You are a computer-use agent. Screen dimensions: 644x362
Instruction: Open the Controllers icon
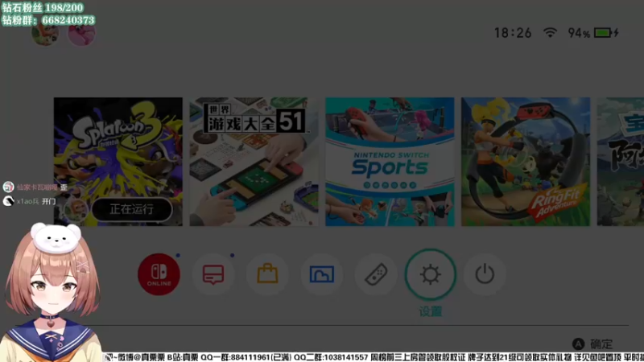[x=376, y=274]
